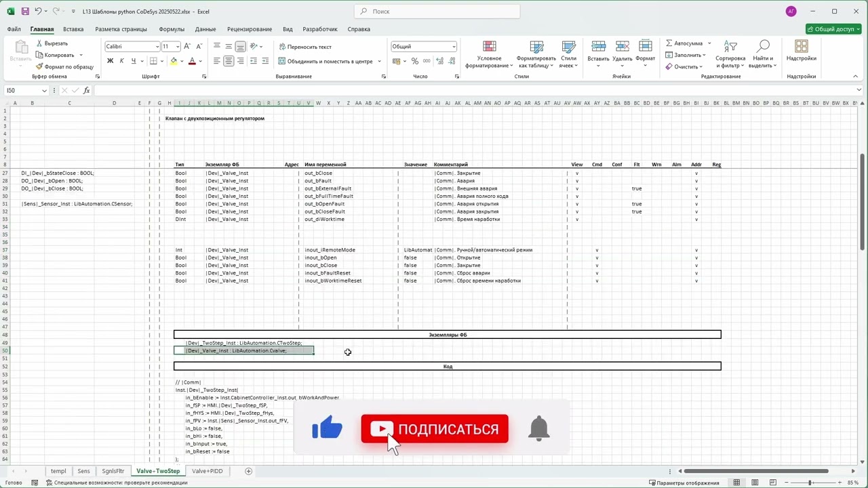
Task: Click the Cut scissors icon
Action: (x=39, y=43)
